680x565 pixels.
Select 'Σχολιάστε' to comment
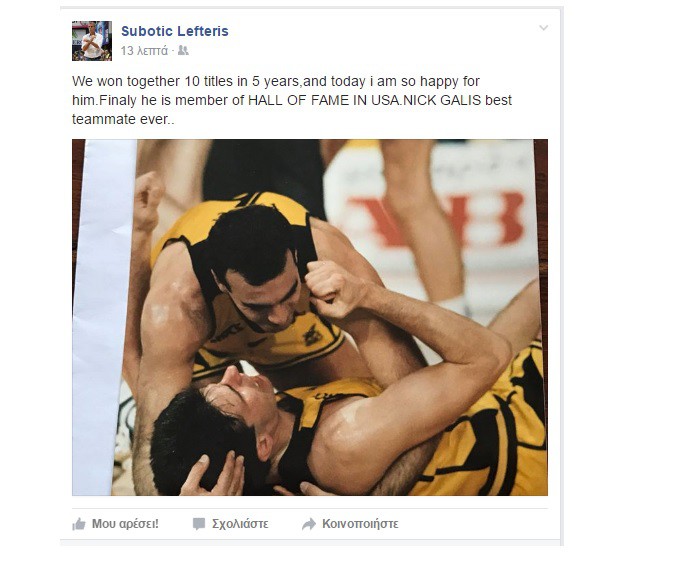[240, 524]
